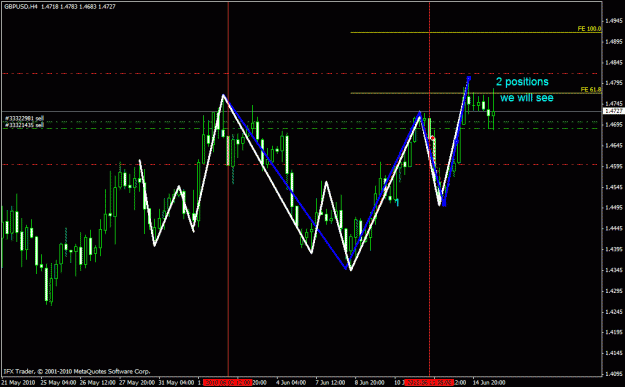Click the 1.4845 price scale label
The image size is (625, 387).
614,62
